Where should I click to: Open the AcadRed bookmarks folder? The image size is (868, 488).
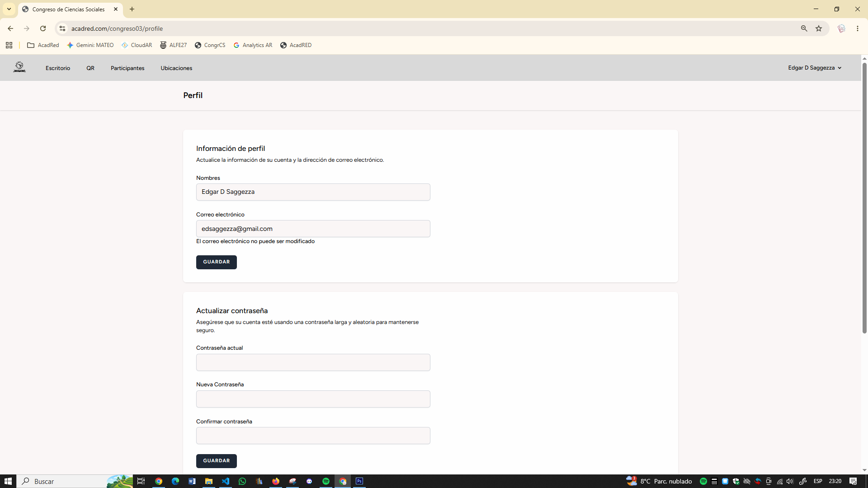click(x=43, y=45)
